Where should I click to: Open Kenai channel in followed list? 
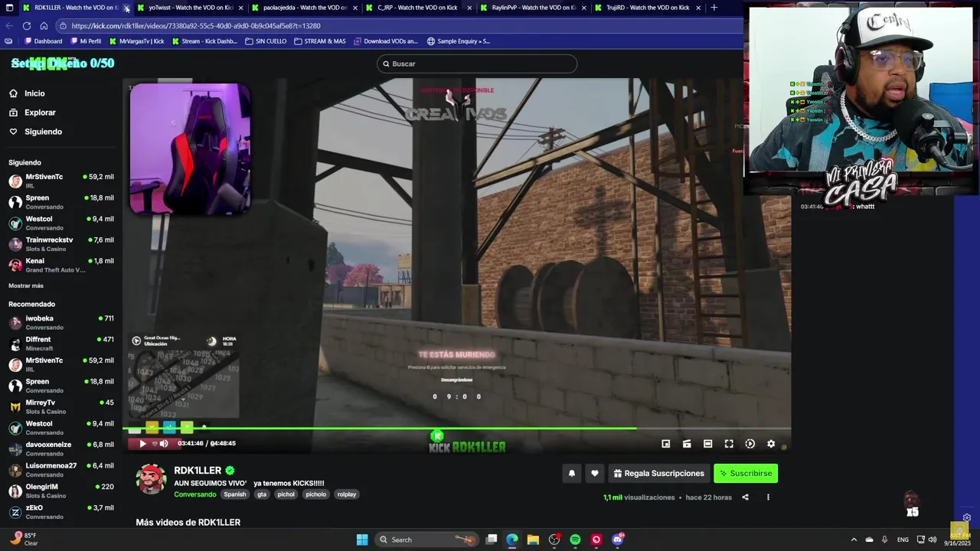tap(61, 265)
